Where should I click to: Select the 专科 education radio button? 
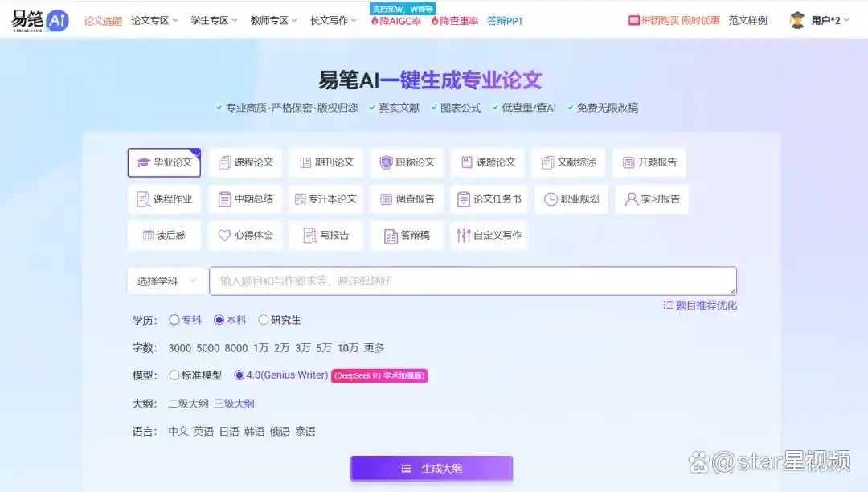pyautogui.click(x=174, y=320)
